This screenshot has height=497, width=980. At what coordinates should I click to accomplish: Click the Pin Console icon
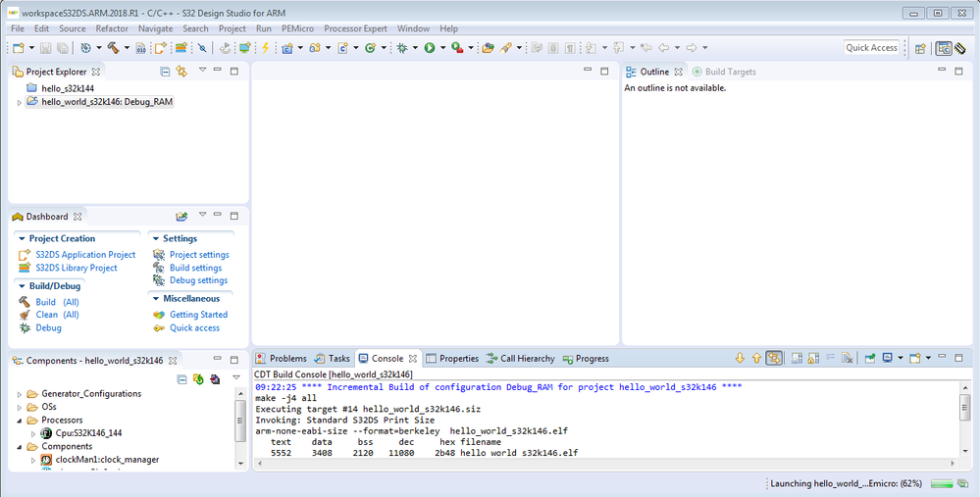click(x=869, y=358)
